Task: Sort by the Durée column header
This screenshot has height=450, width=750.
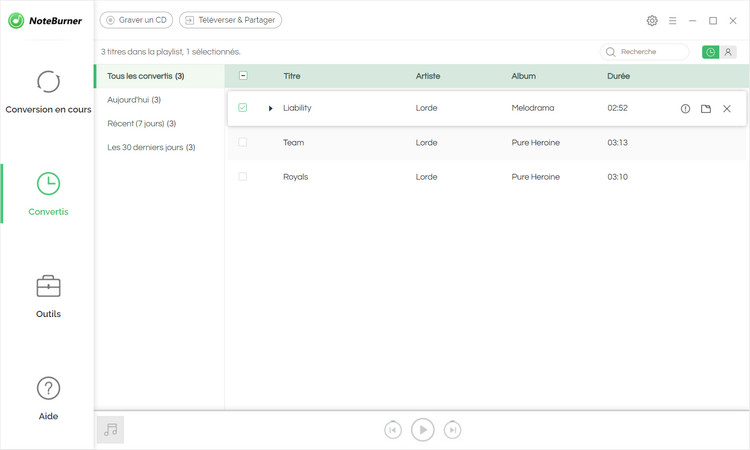Action: (618, 76)
